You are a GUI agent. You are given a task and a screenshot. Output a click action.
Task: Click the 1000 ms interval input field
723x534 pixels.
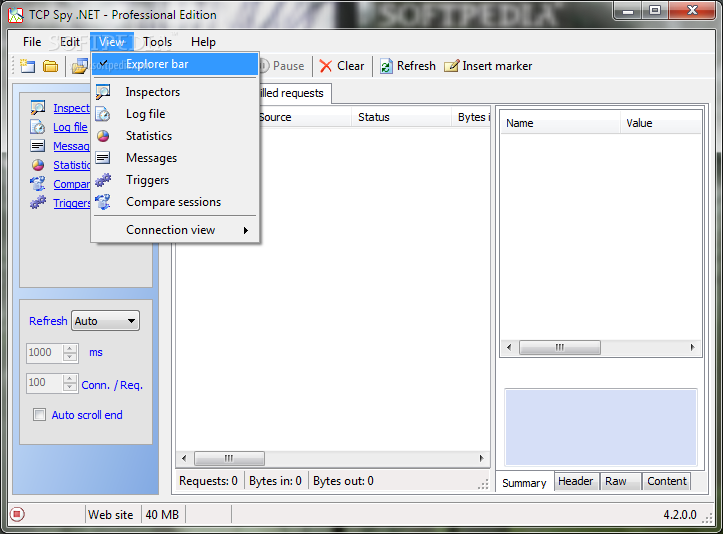[45, 353]
